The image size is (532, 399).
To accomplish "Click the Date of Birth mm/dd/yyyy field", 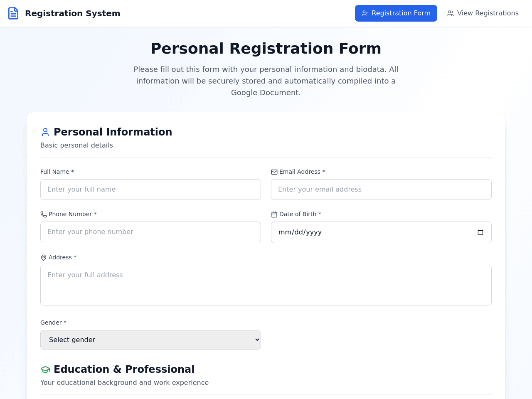I will point(381,232).
